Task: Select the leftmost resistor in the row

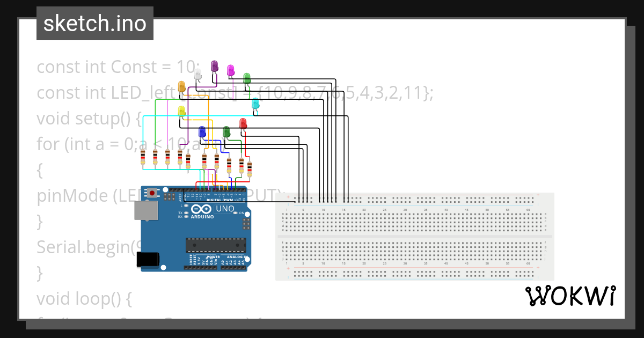Action: tap(143, 158)
